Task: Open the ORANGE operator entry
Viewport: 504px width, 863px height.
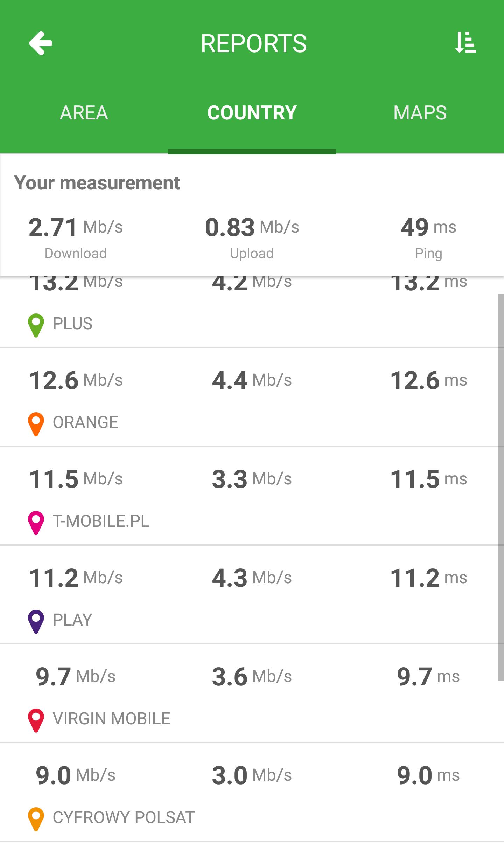Action: point(85,422)
